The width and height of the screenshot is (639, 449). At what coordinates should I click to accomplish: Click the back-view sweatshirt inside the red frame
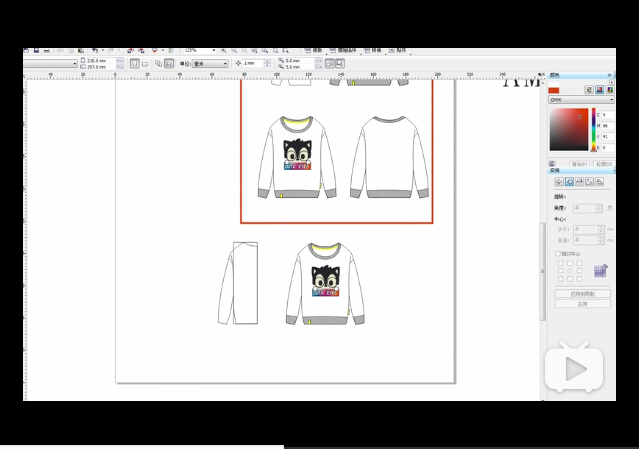[389, 157]
